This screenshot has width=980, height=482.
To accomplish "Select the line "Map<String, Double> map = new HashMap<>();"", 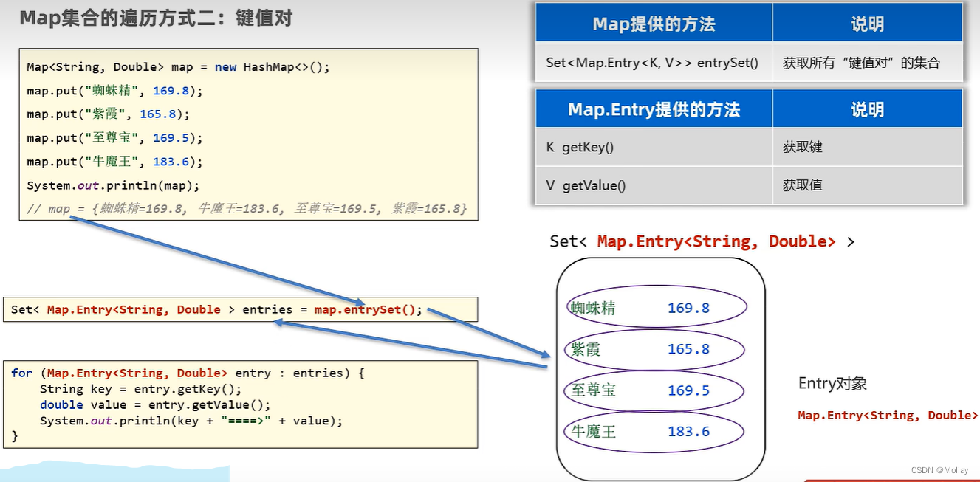I will (x=178, y=67).
